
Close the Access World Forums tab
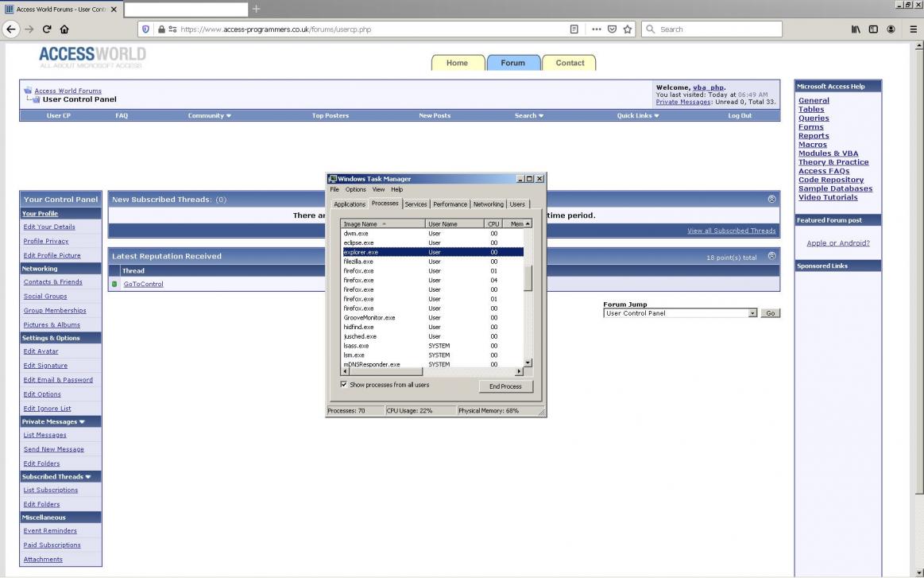[114, 10]
